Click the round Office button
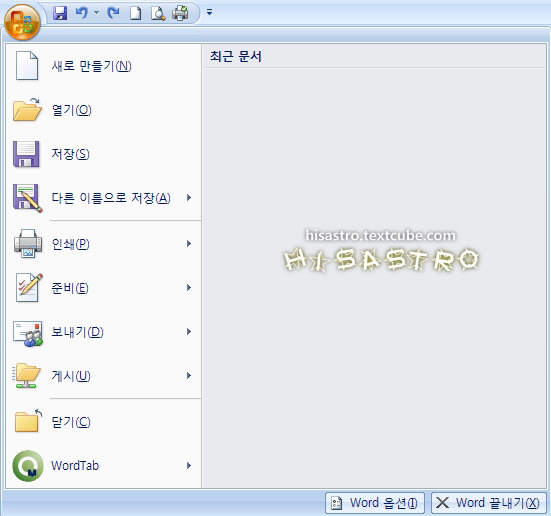The height and width of the screenshot is (516, 551). coord(22,22)
